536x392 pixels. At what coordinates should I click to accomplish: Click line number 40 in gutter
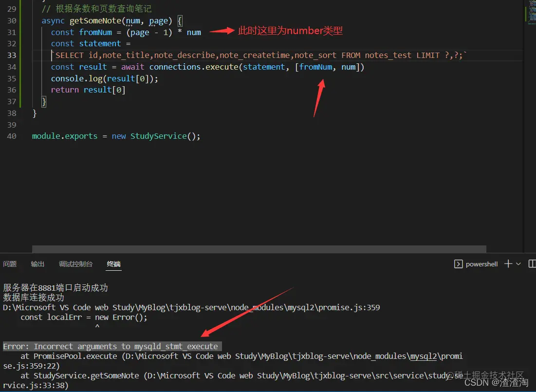[12, 136]
